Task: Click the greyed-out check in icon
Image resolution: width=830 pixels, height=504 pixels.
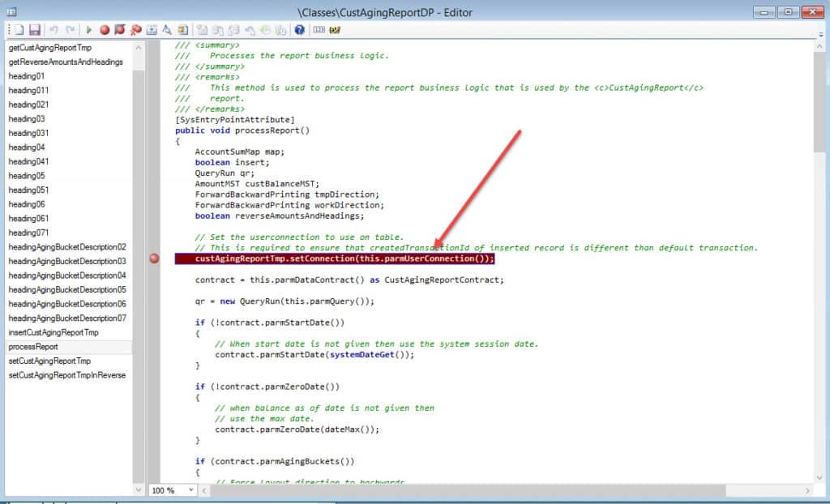Action: [x=234, y=30]
